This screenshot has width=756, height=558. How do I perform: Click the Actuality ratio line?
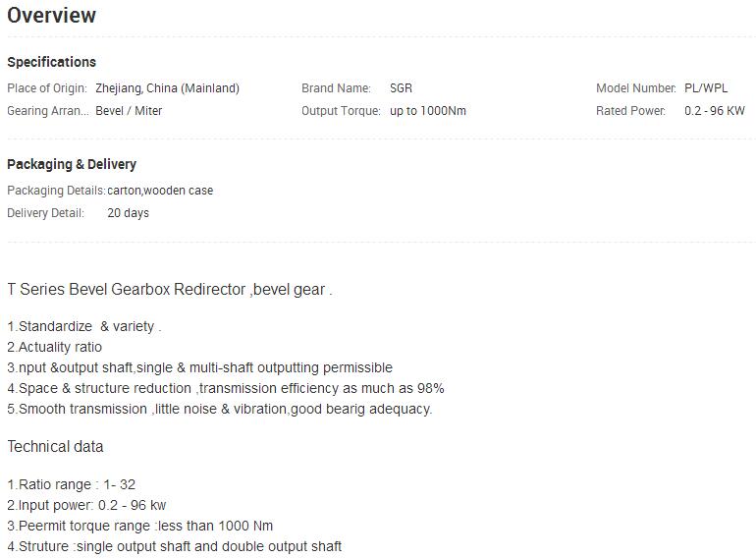click(54, 347)
